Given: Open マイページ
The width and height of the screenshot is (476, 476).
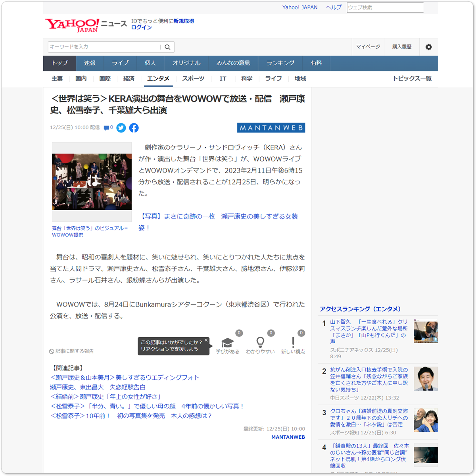Looking at the screenshot, I should click(368, 47).
